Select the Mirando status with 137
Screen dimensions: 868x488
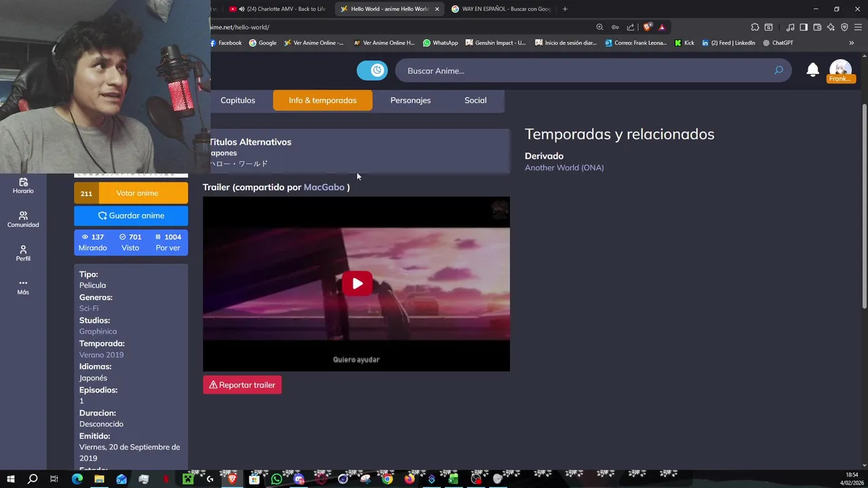(92, 243)
